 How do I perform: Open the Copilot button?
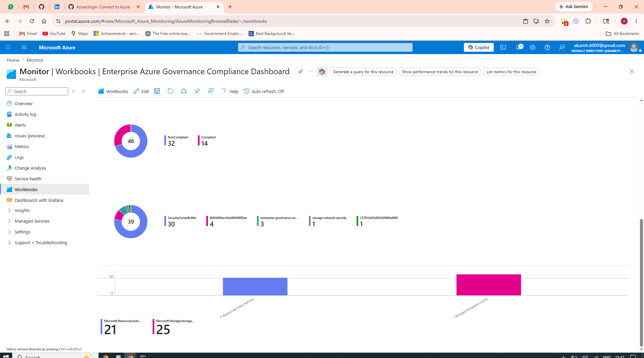coord(479,47)
